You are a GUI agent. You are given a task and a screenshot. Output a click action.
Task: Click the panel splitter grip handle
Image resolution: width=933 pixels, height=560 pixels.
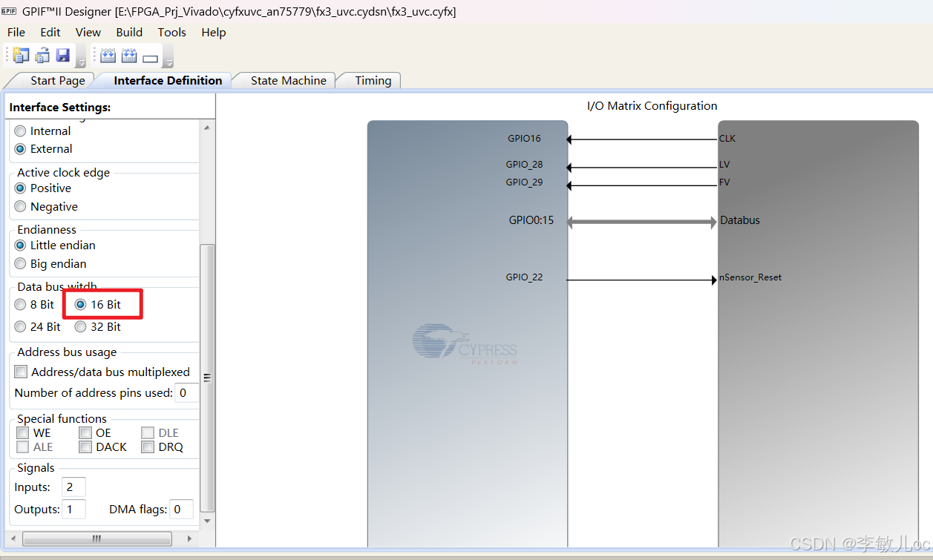point(207,378)
